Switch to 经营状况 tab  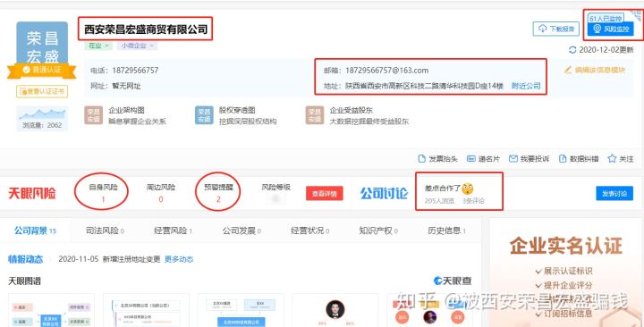[310, 231]
